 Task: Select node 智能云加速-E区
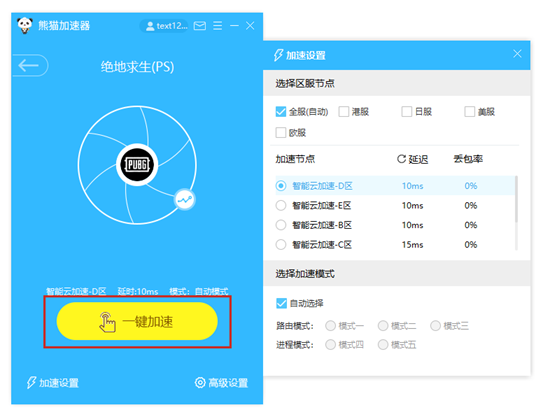395,205
